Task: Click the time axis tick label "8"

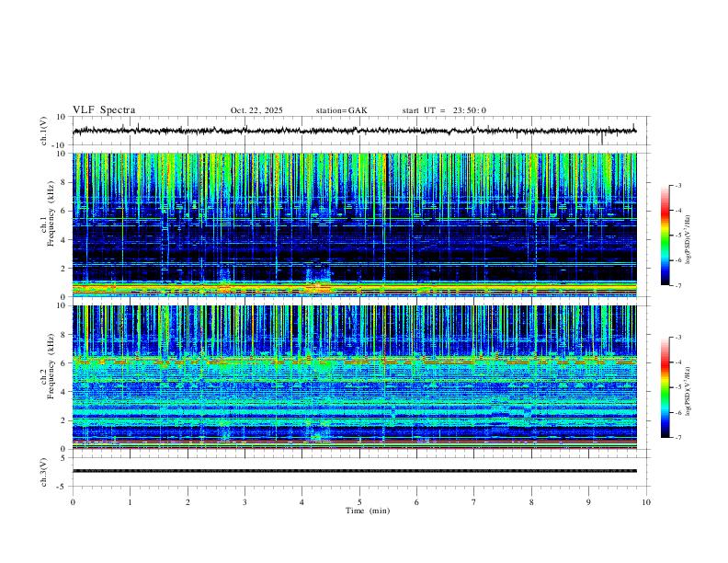Action: click(531, 502)
